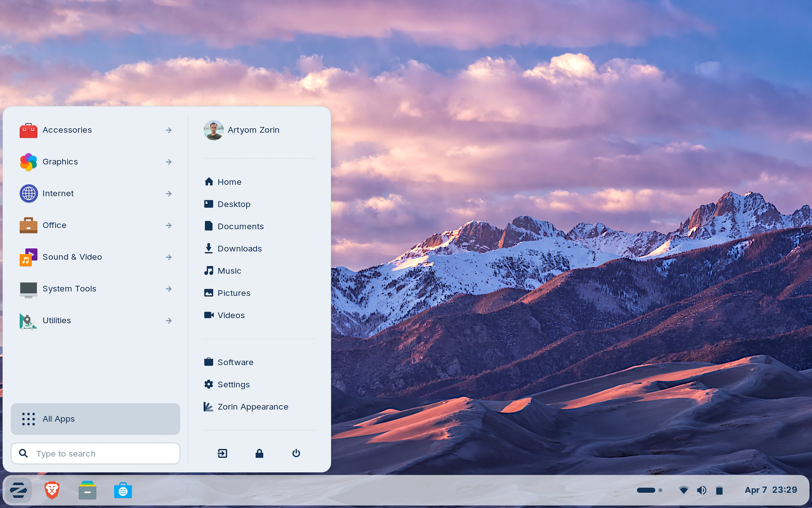Click the lock screen padlock icon
This screenshot has height=508, width=812.
[259, 453]
